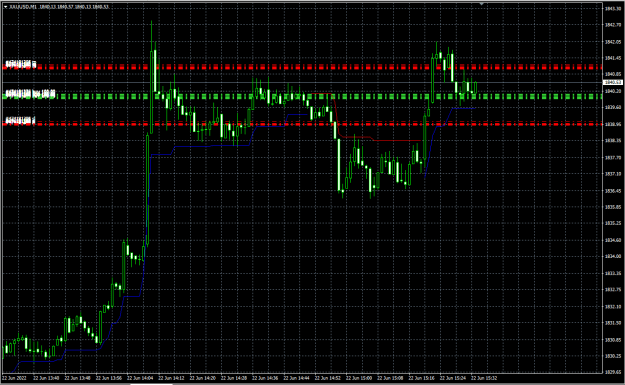The height and width of the screenshot is (385, 625).
Task: Click the 22 Jun 13:56 time label
Action: (x=108, y=378)
